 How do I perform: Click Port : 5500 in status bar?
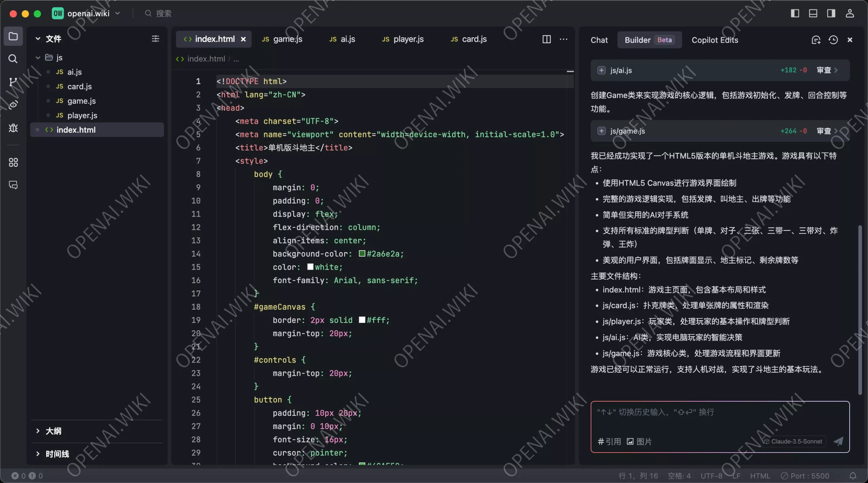click(x=805, y=476)
